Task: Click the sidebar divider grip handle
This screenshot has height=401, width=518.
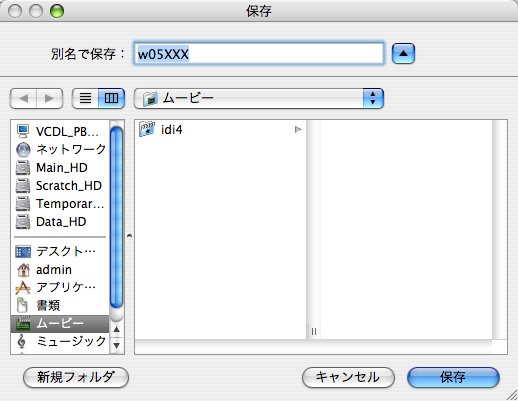Action: pyautogui.click(x=129, y=236)
